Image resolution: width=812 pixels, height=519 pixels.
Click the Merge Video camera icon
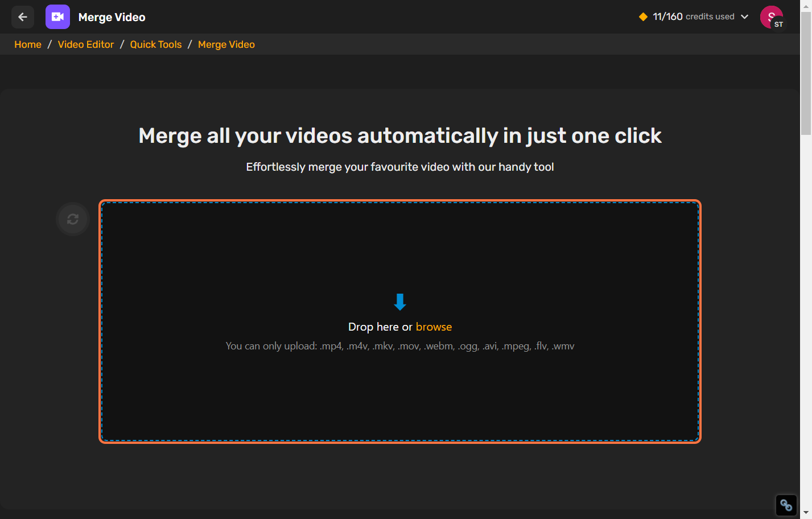point(57,17)
